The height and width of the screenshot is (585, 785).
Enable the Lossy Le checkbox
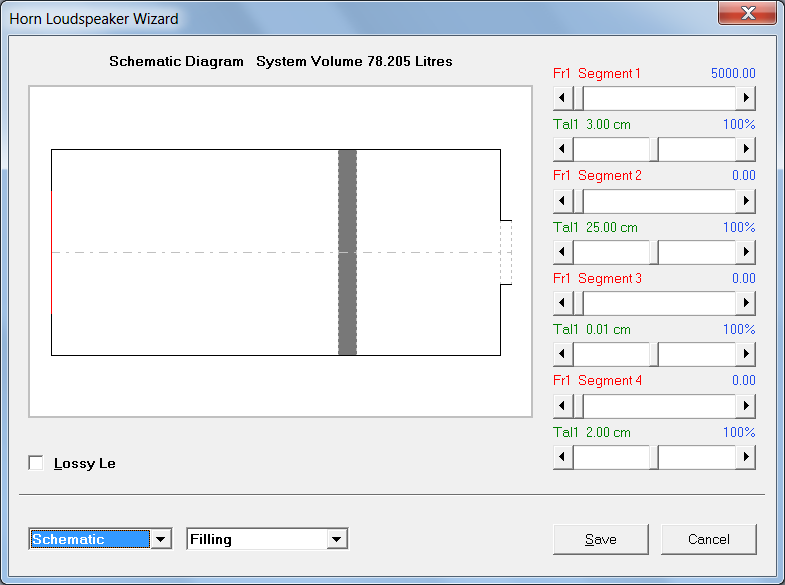tap(36, 463)
